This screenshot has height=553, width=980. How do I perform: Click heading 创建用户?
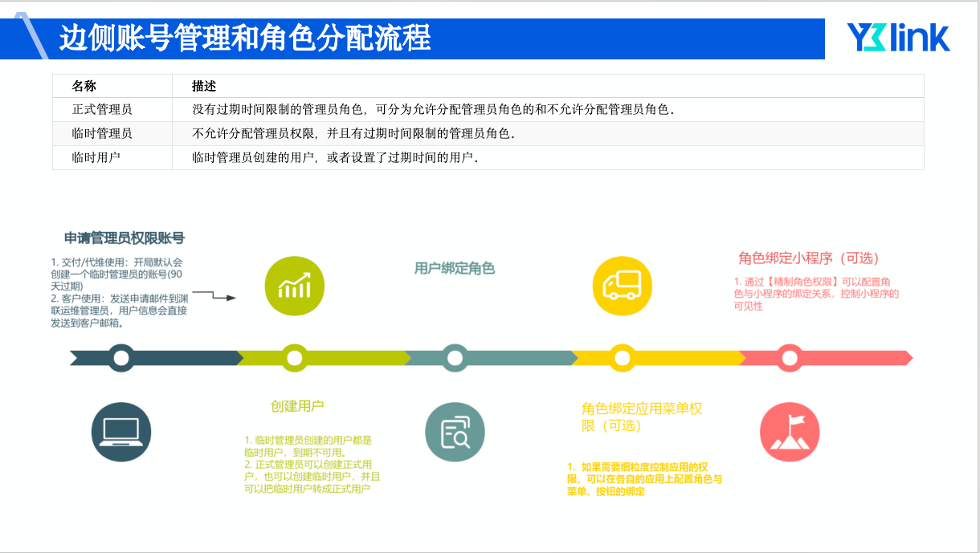pyautogui.click(x=297, y=406)
